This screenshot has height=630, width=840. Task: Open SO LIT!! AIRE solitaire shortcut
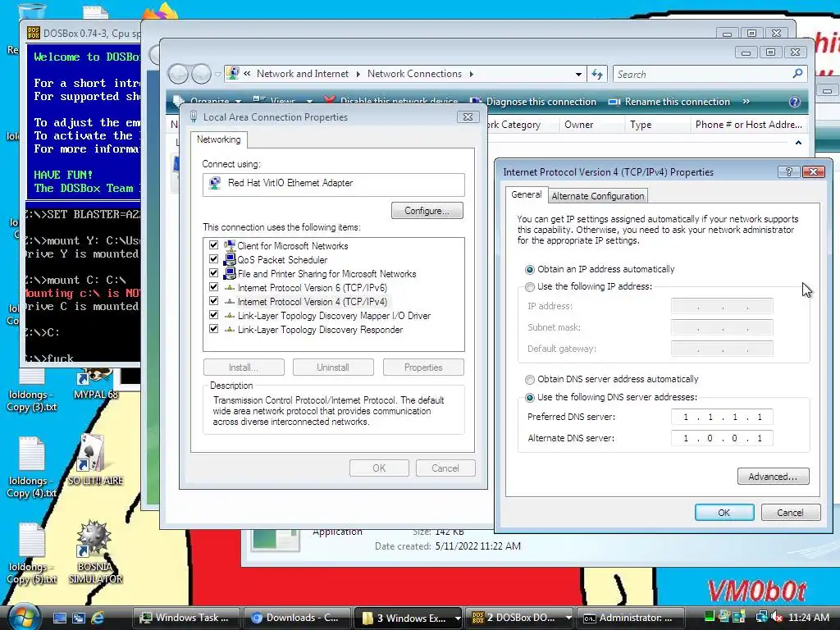[x=95, y=459]
